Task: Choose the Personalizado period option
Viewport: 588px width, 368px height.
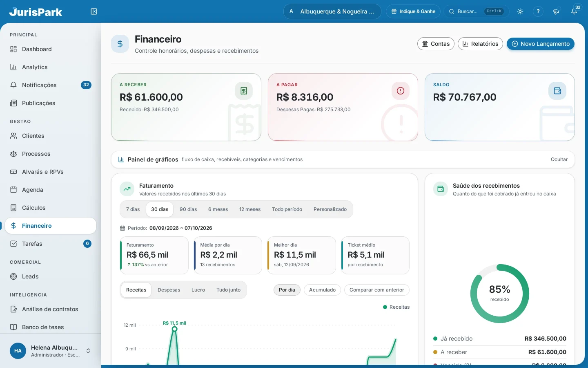Action: [x=330, y=209]
